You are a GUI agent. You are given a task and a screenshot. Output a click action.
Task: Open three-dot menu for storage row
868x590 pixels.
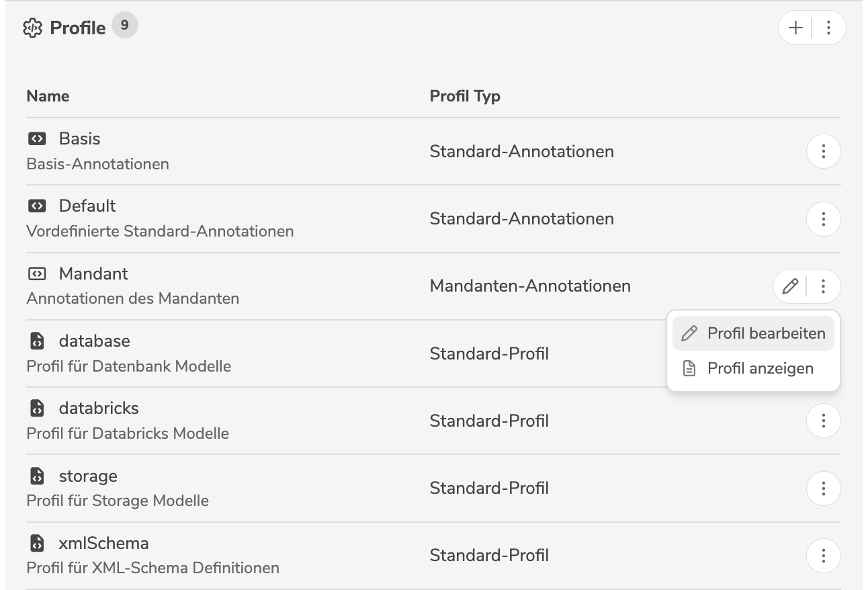[823, 489]
